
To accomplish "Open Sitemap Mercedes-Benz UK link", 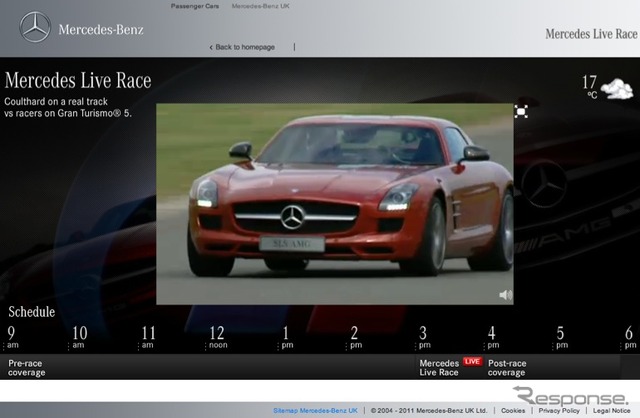I will pyautogui.click(x=315, y=411).
